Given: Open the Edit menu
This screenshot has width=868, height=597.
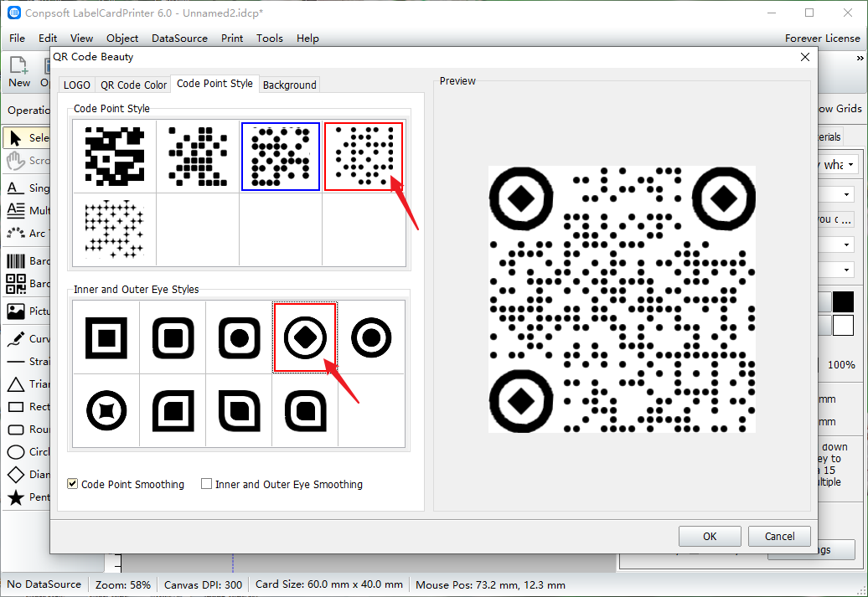Looking at the screenshot, I should (x=48, y=39).
